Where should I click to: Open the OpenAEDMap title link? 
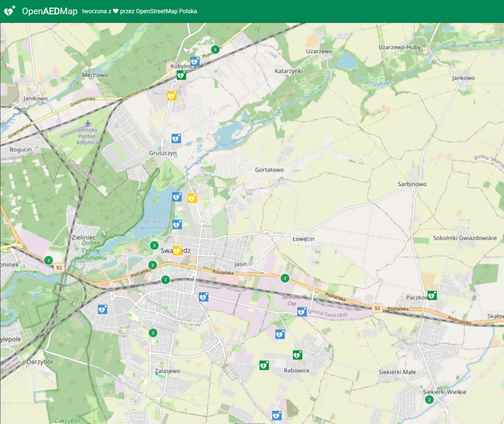(x=50, y=11)
